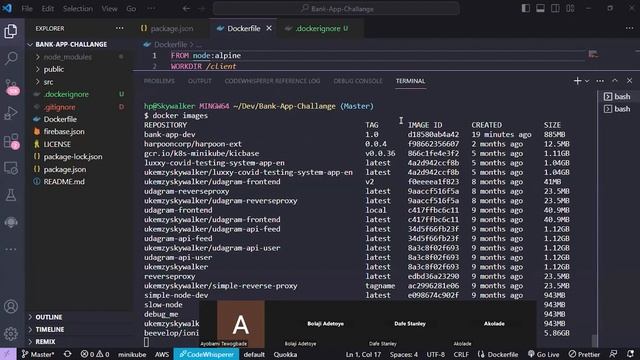The height and width of the screenshot is (360, 640).
Task: Open the Testing flask view
Action: tap(11, 195)
